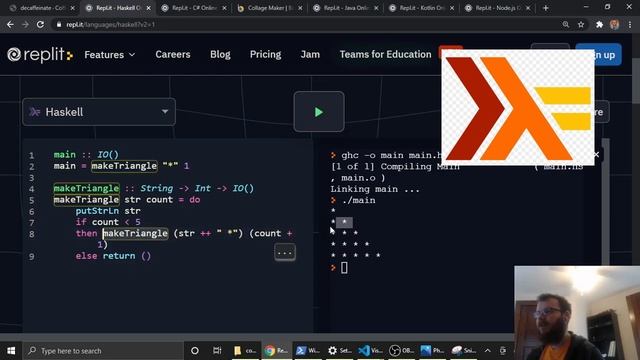640x360 pixels.
Task: Click the Linking main ... console line
Action: 375,189
